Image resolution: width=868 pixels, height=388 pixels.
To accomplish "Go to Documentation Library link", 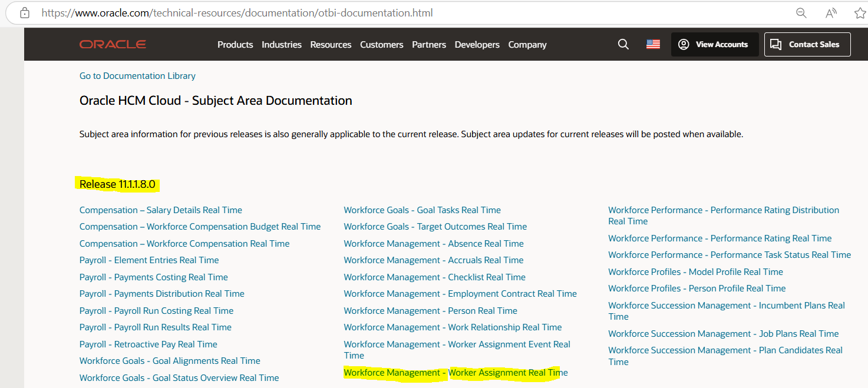I will click(x=137, y=76).
